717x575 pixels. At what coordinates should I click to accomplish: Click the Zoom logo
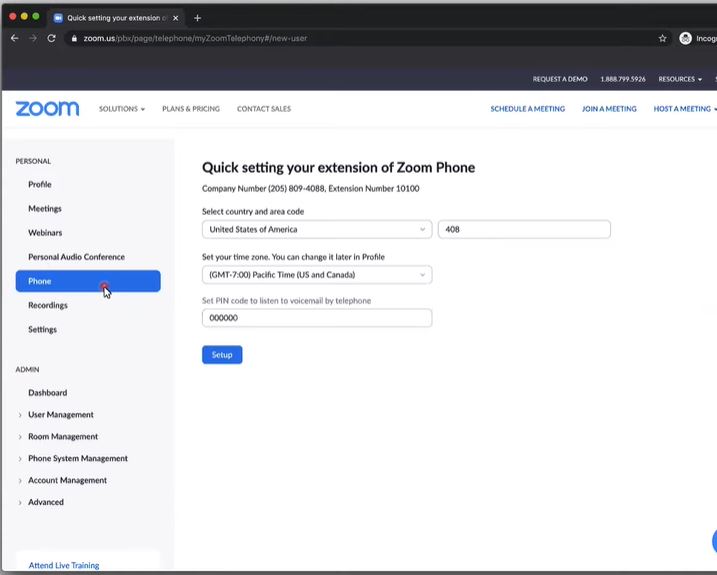(48, 109)
